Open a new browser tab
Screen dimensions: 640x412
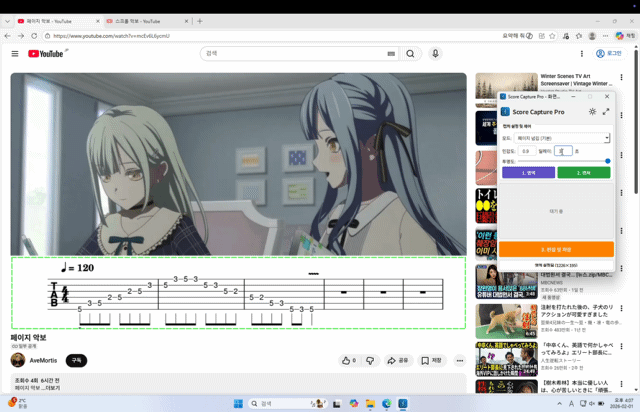(x=200, y=20)
